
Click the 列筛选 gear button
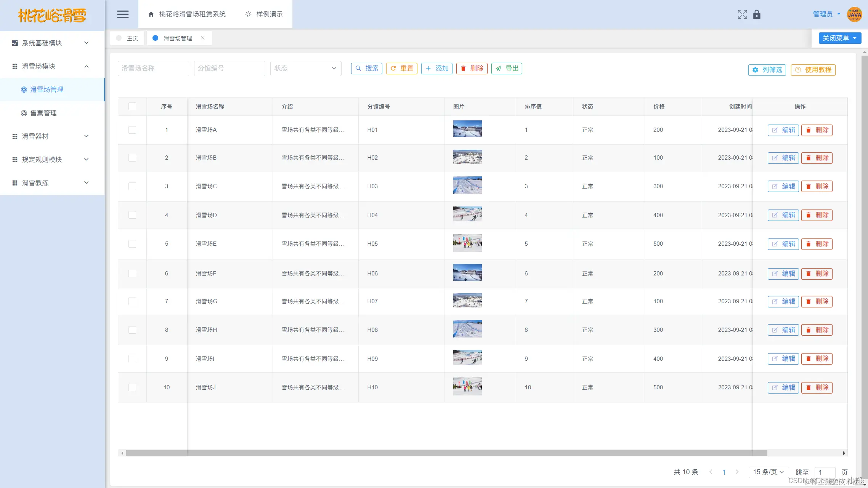(x=767, y=70)
